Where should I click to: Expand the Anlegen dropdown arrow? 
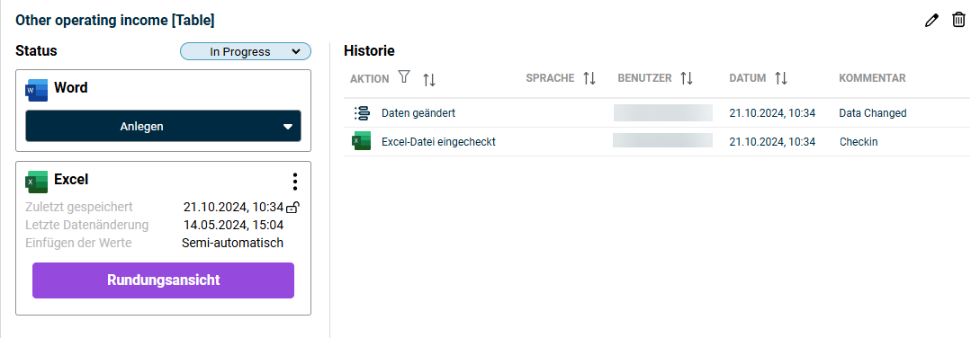click(x=287, y=127)
